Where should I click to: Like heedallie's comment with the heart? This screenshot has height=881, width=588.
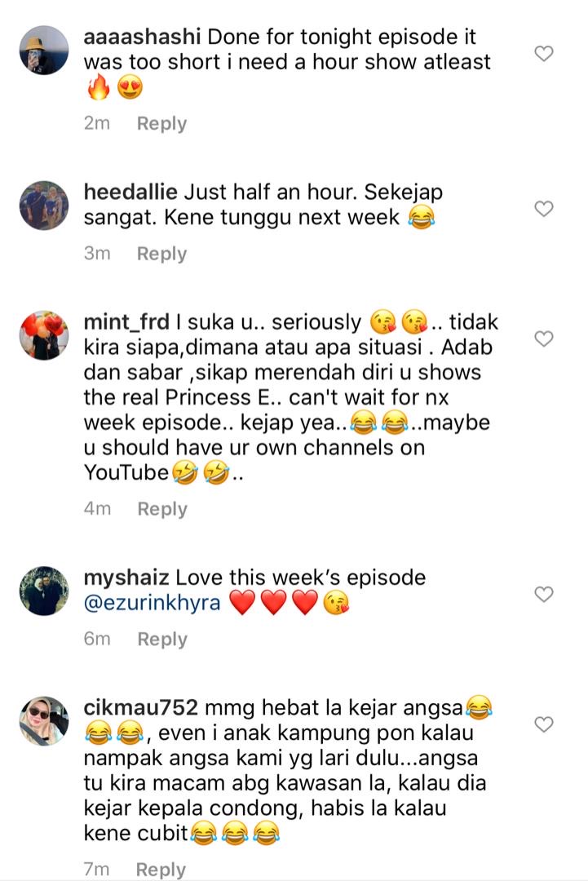click(x=544, y=209)
